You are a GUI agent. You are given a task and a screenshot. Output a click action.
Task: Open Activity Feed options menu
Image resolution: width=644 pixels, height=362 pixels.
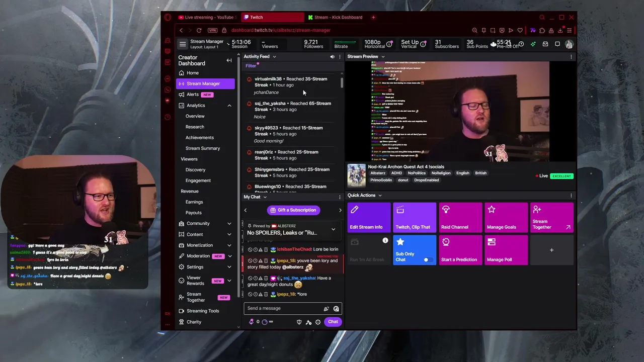click(x=340, y=57)
